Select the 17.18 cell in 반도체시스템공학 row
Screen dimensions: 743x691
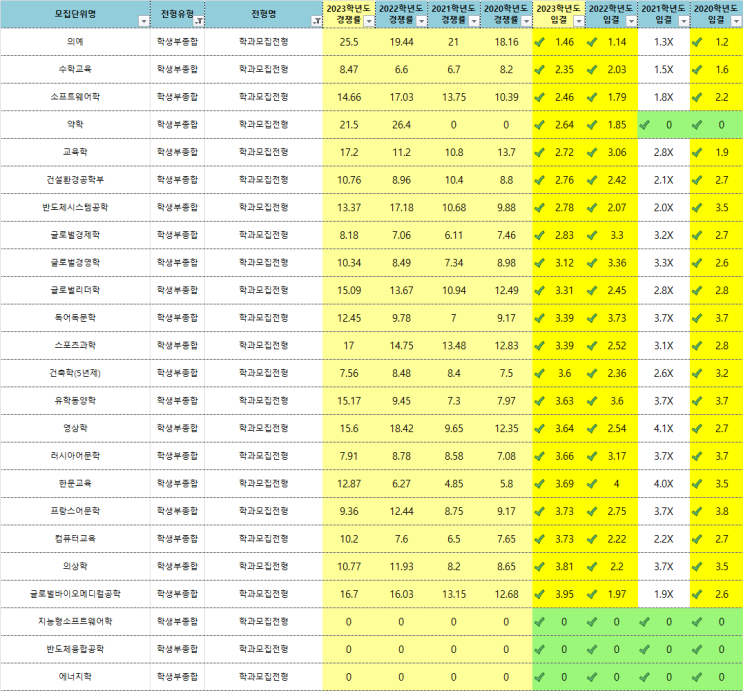point(401,208)
